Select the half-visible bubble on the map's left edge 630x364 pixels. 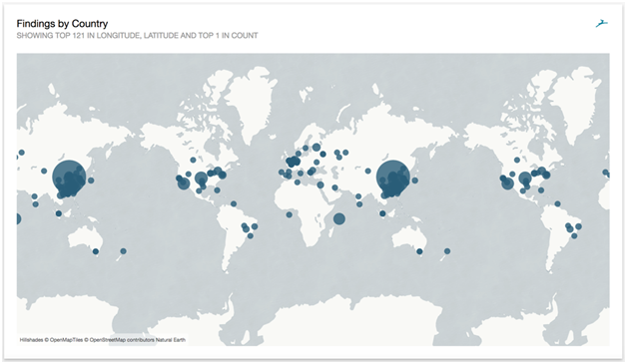pos(18,219)
